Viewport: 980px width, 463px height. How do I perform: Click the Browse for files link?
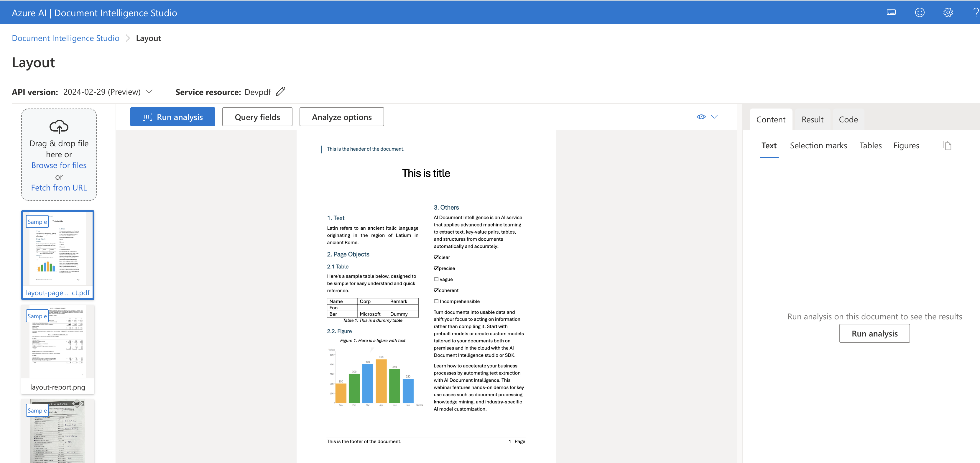(59, 165)
